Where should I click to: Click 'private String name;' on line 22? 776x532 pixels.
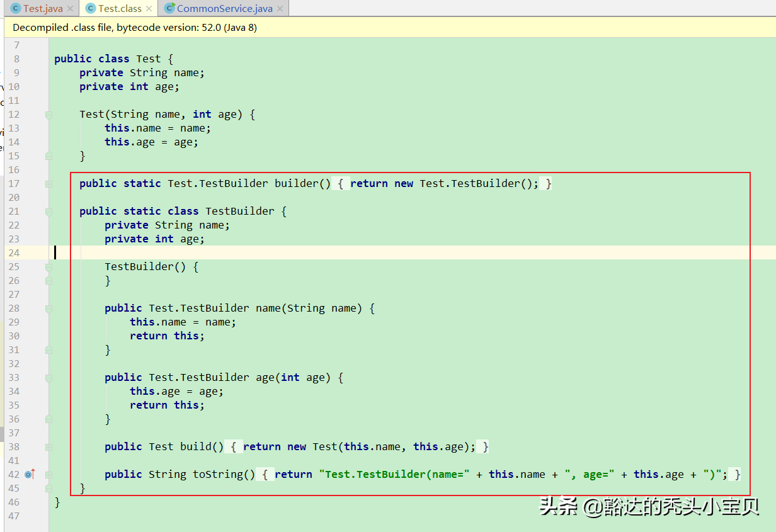tap(168, 225)
